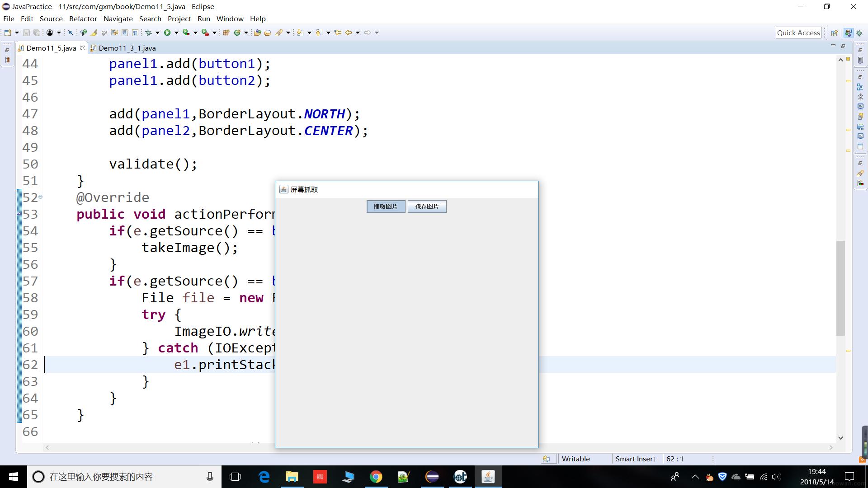Click the Open Type icon
868x488 pixels.
pyautogui.click(x=257, y=33)
